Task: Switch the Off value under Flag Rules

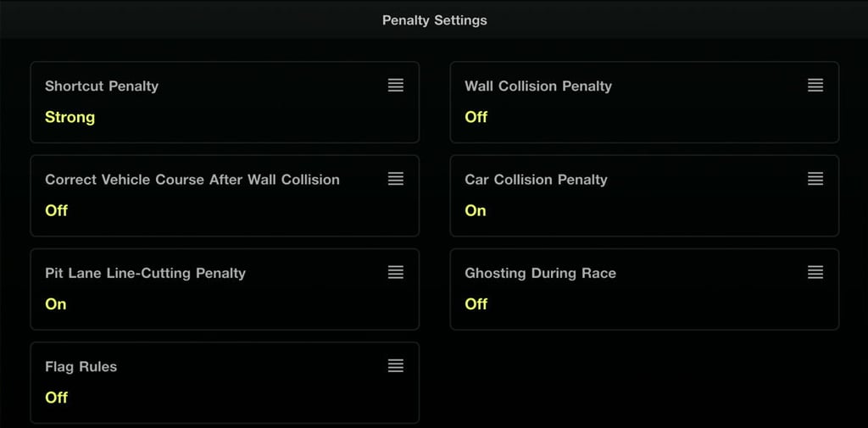Action: 57,397
